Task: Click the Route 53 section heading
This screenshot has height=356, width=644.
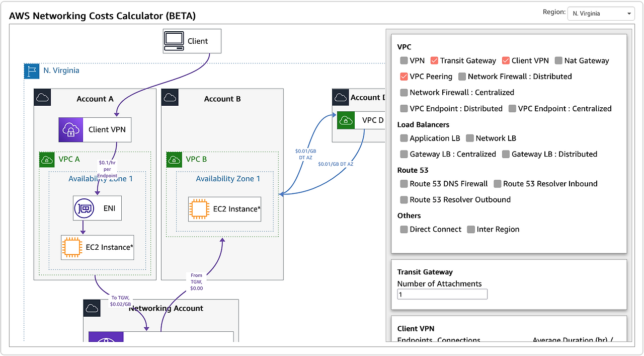Action: [413, 170]
